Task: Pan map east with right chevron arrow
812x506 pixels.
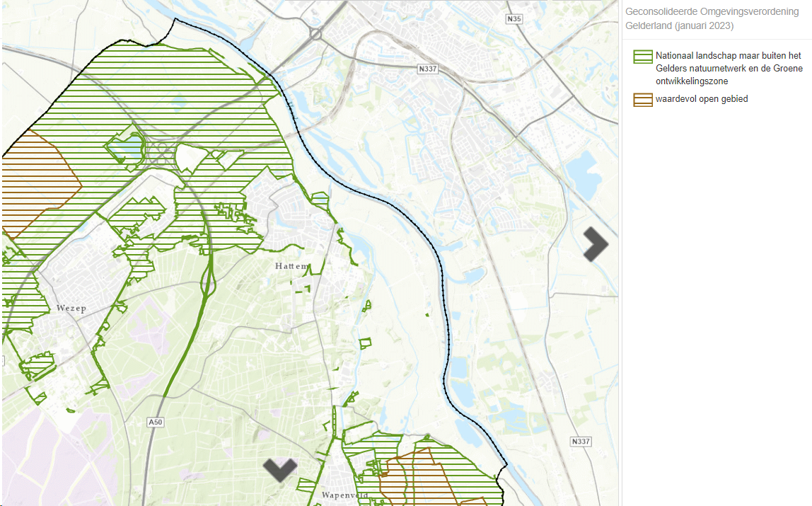Action: coord(596,244)
